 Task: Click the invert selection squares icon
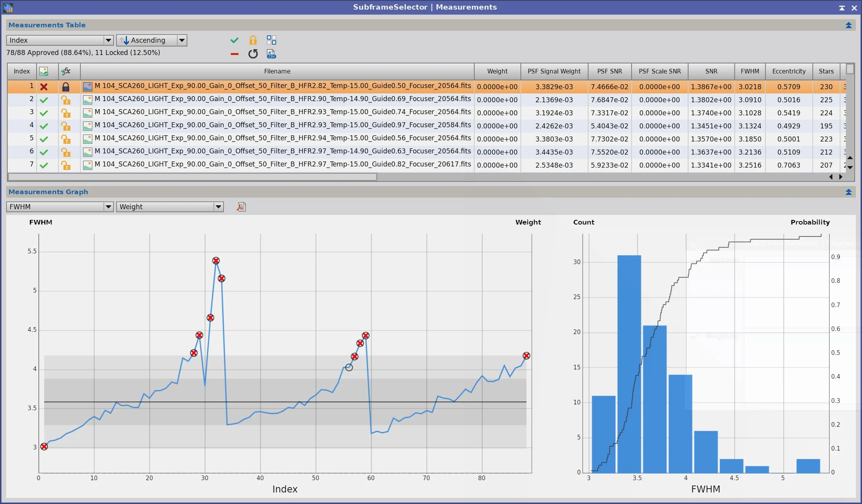click(271, 40)
